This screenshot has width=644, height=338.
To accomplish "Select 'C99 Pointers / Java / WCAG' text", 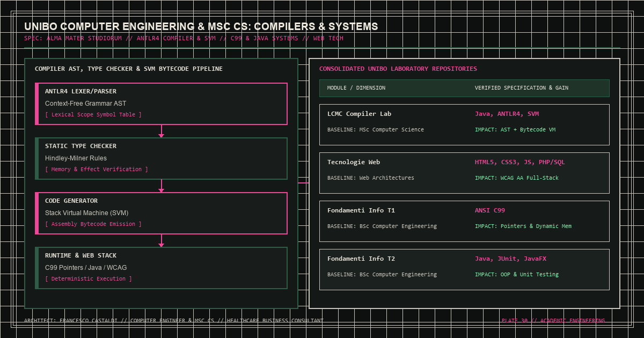I will click(x=86, y=268).
